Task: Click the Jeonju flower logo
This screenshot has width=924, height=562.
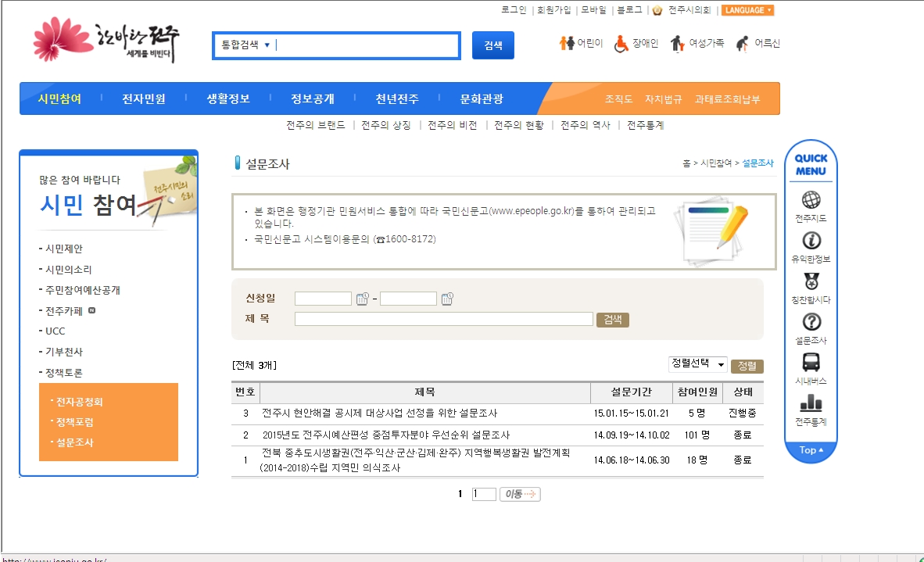Action: click(x=106, y=39)
